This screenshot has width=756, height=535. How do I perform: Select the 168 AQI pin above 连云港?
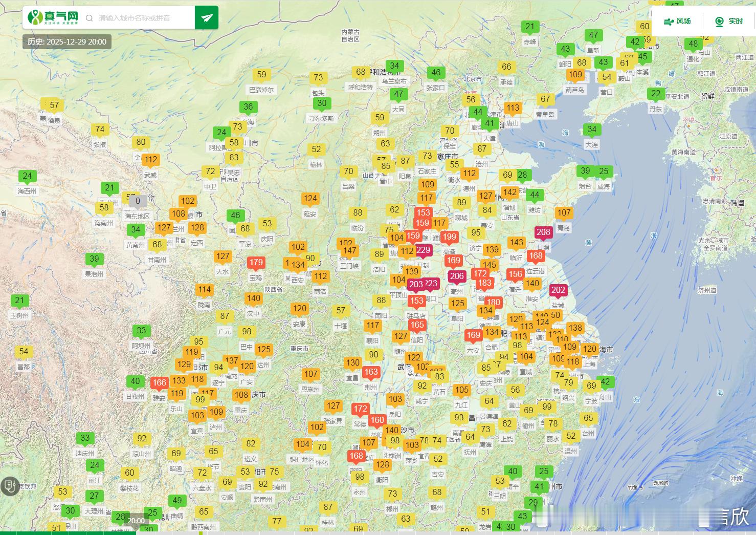click(x=536, y=256)
